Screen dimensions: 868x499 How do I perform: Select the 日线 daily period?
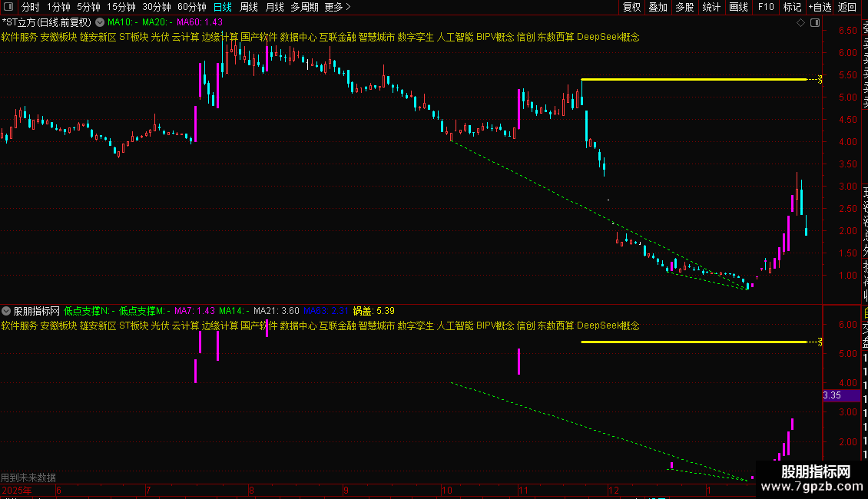223,7
